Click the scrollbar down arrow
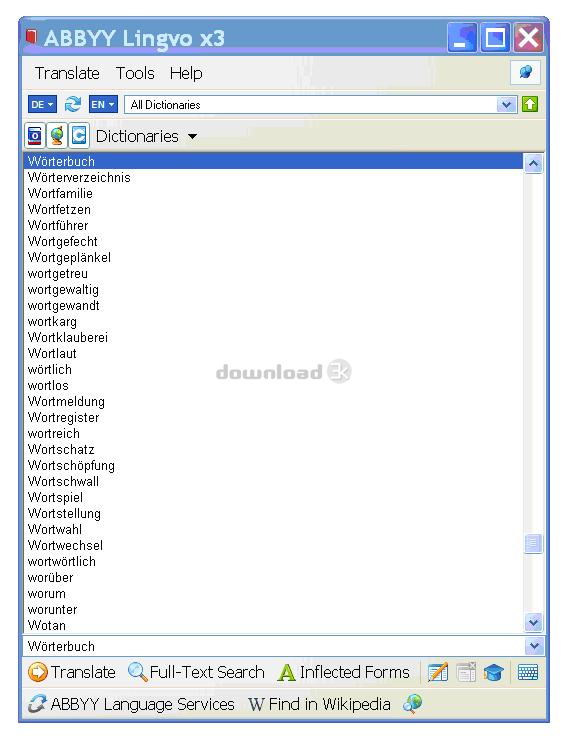Viewport: 568px width, 742px height. pyautogui.click(x=533, y=622)
